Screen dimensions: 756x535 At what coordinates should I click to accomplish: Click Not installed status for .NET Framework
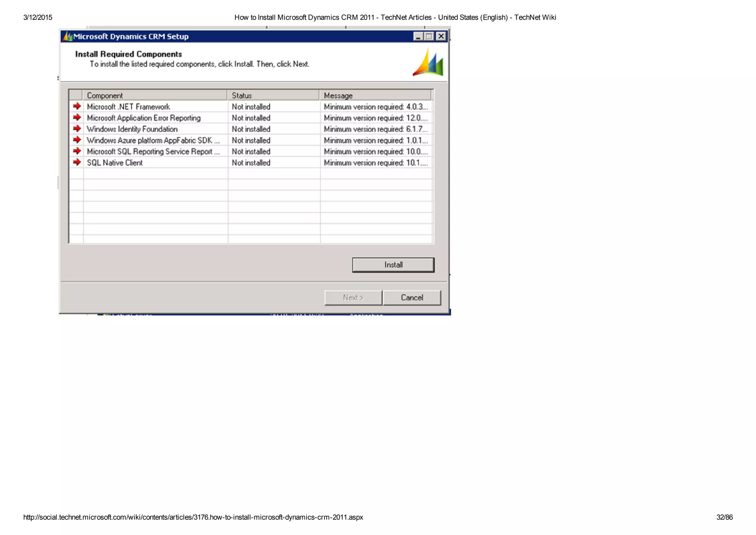tap(251, 107)
